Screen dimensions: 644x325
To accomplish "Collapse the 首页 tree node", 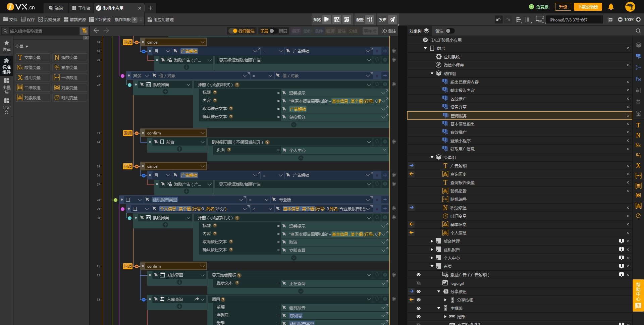I will point(432,266).
